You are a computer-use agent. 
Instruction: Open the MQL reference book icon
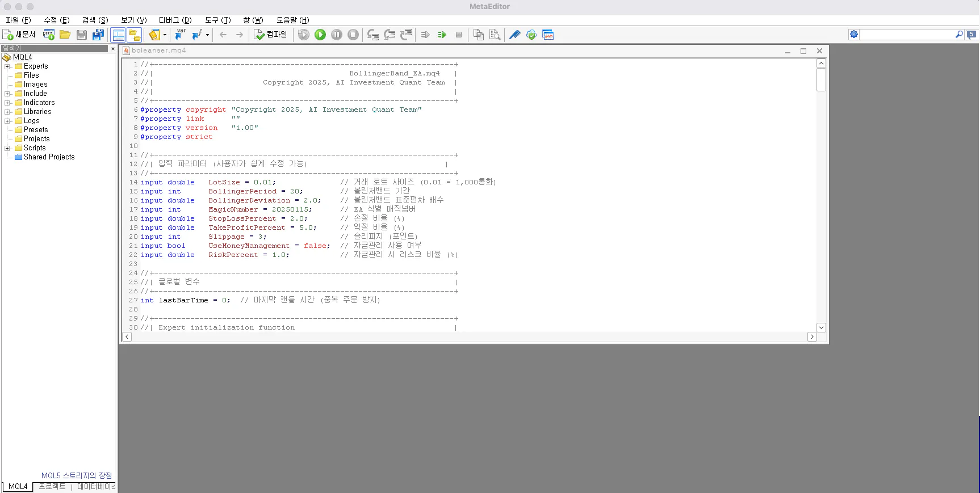click(x=154, y=35)
